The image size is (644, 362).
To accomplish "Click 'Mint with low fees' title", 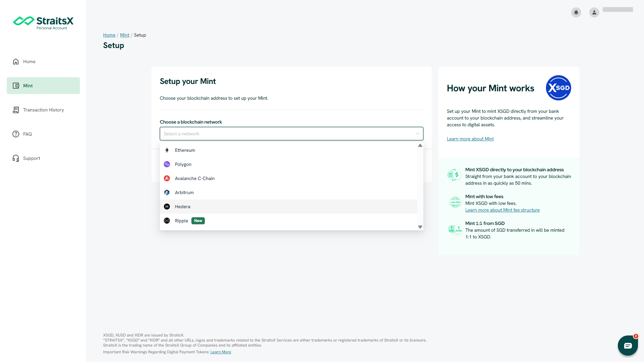I will (484, 196).
